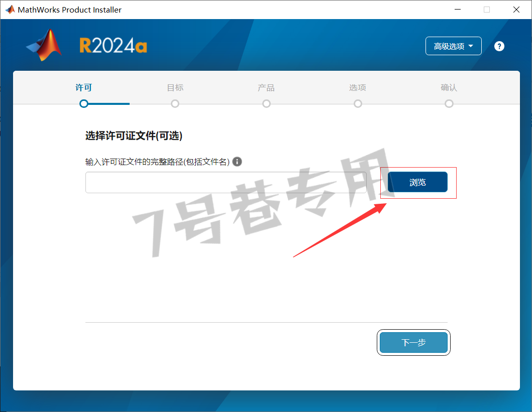The height and width of the screenshot is (412, 532).
Task: Go to the 选项 step label
Action: pyautogui.click(x=358, y=88)
